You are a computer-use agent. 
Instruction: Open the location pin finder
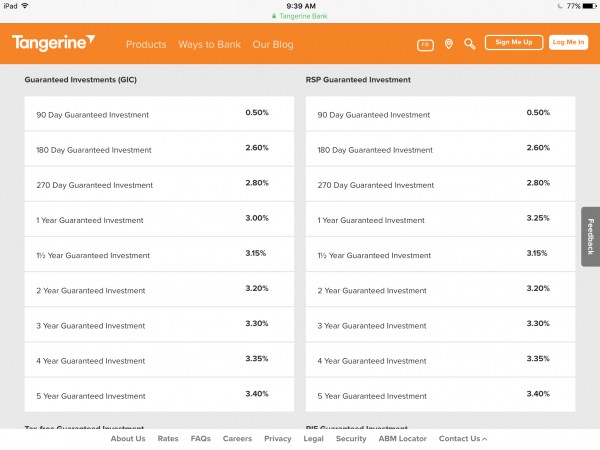click(x=448, y=44)
